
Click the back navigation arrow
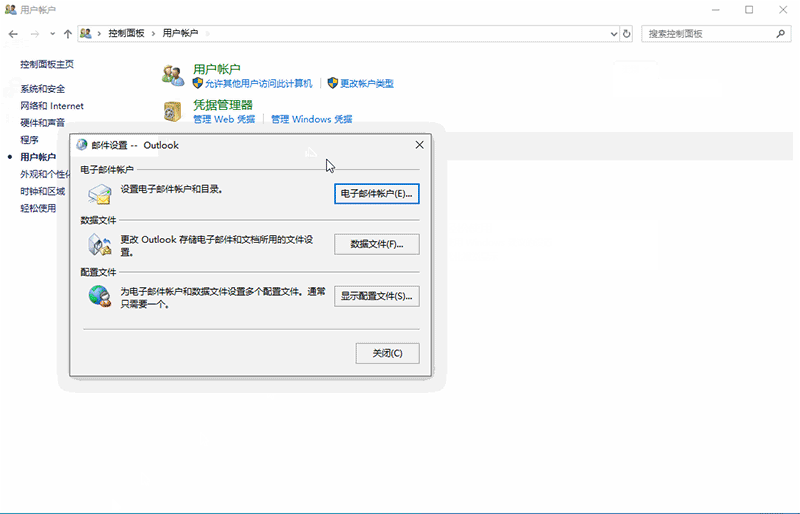(x=14, y=33)
